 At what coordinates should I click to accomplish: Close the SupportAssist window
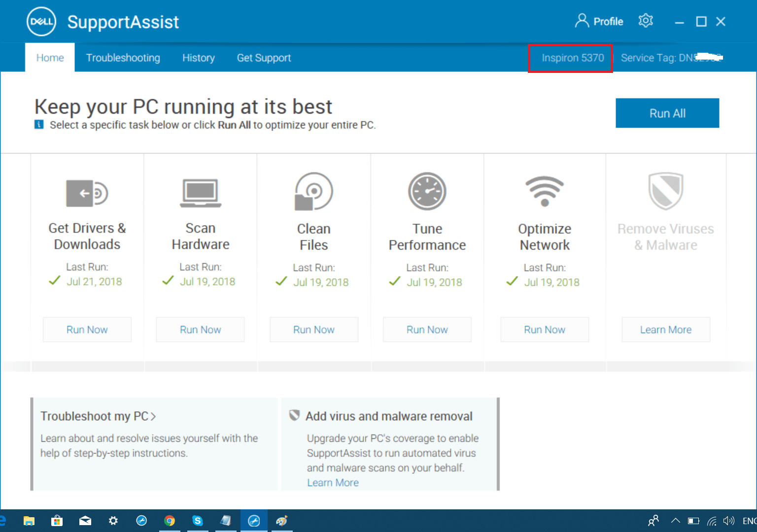pos(721,22)
